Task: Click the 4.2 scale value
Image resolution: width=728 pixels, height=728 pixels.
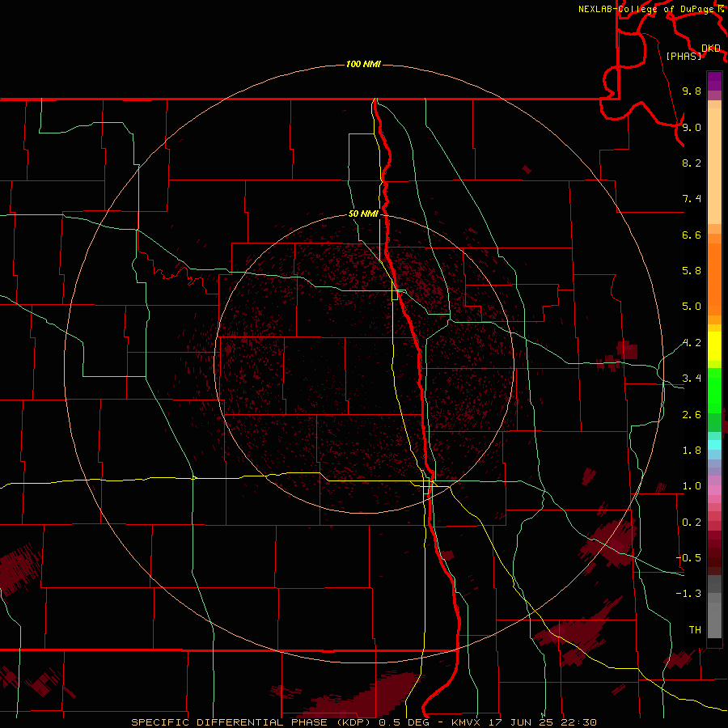Action: point(692,343)
